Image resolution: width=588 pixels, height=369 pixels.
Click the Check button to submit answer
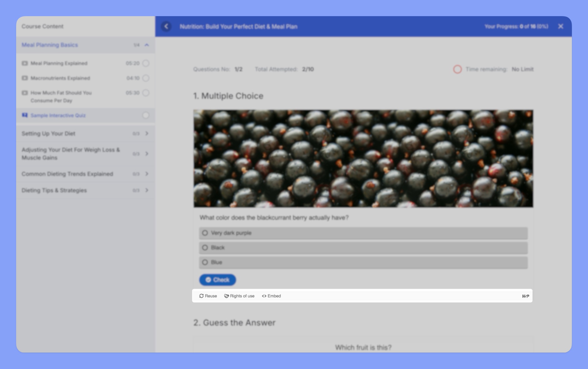[x=217, y=279]
